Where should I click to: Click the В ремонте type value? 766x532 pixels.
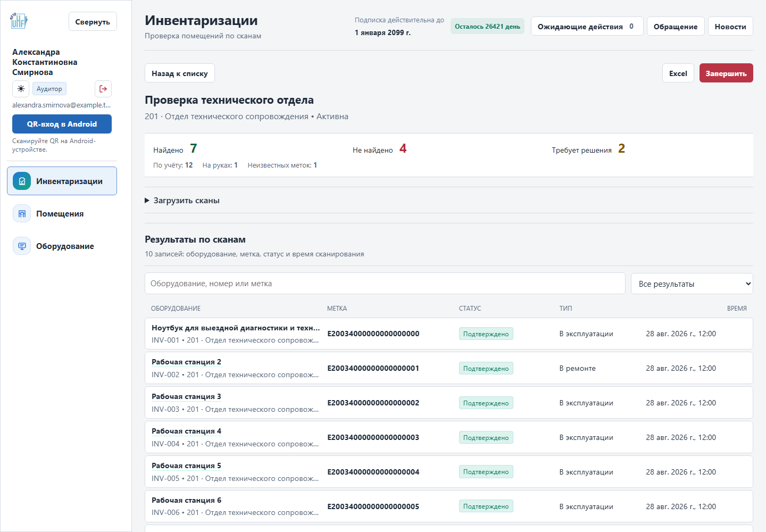click(577, 368)
